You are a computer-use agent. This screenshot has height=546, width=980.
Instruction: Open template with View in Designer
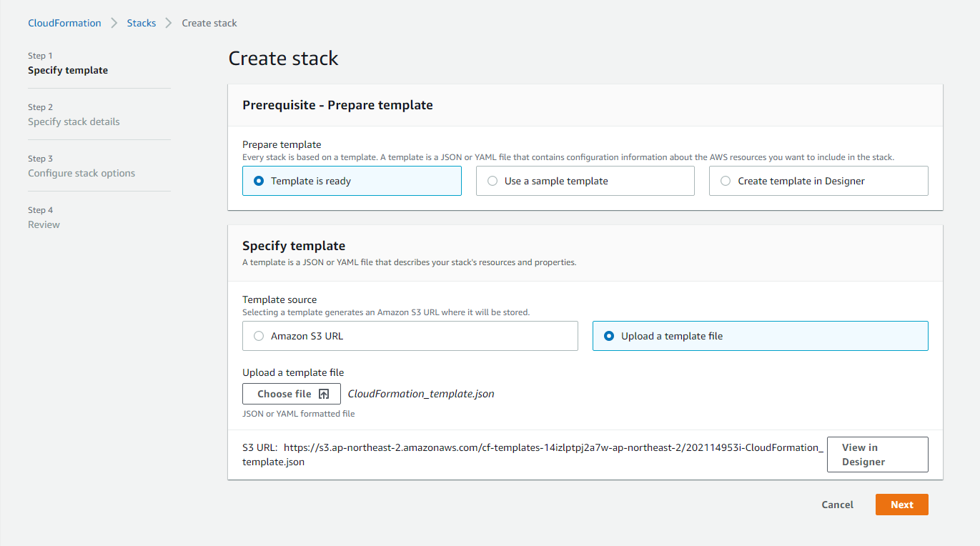877,455
